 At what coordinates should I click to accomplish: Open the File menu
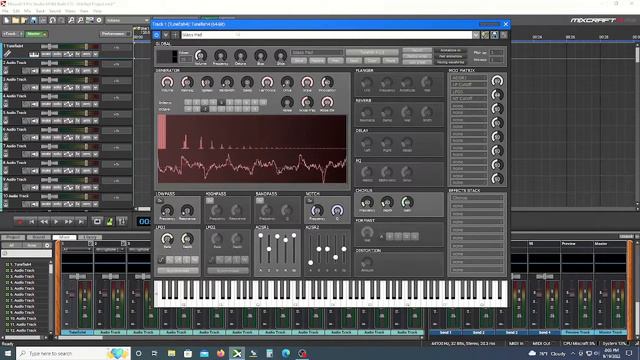tap(5, 11)
